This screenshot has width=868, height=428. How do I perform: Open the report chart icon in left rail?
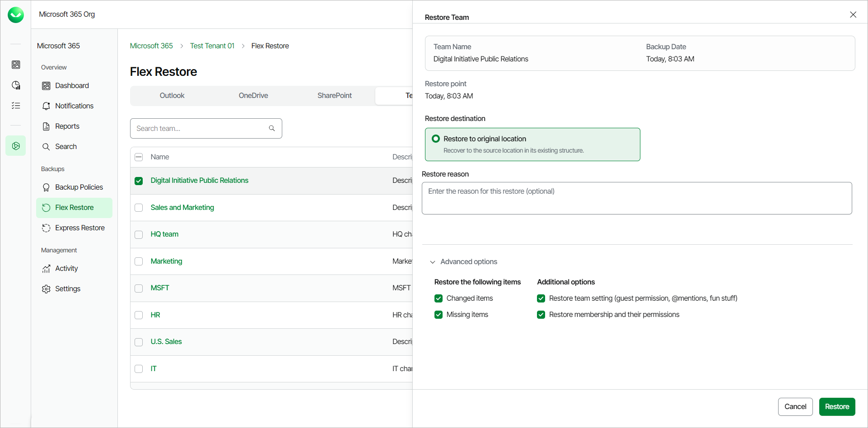pyautogui.click(x=16, y=85)
